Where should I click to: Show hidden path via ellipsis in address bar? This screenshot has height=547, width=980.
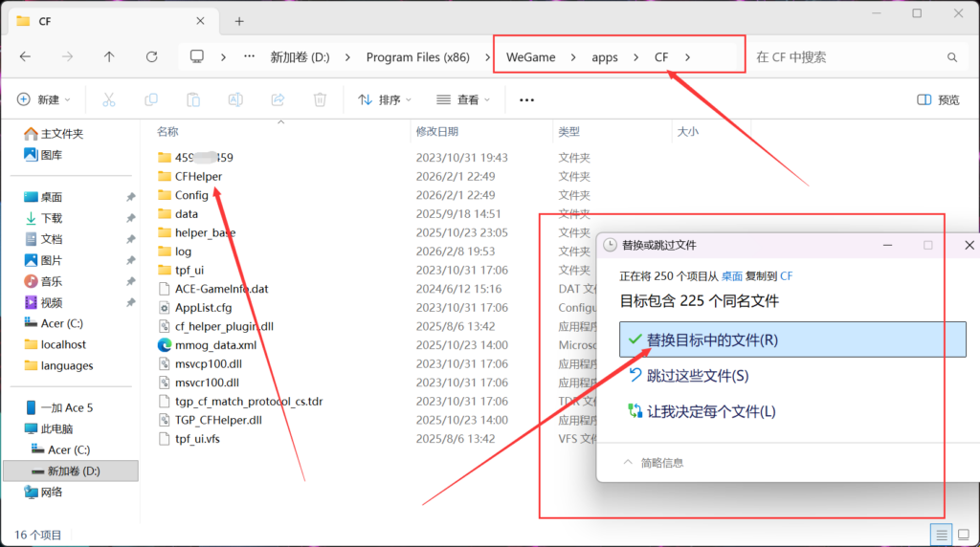click(250, 56)
